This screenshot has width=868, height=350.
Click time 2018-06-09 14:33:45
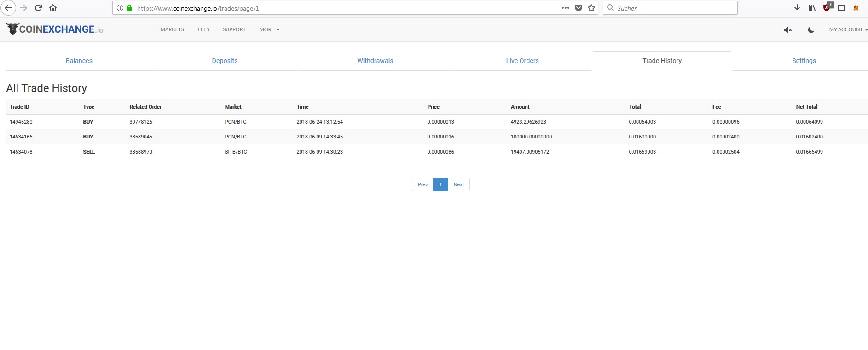point(319,137)
